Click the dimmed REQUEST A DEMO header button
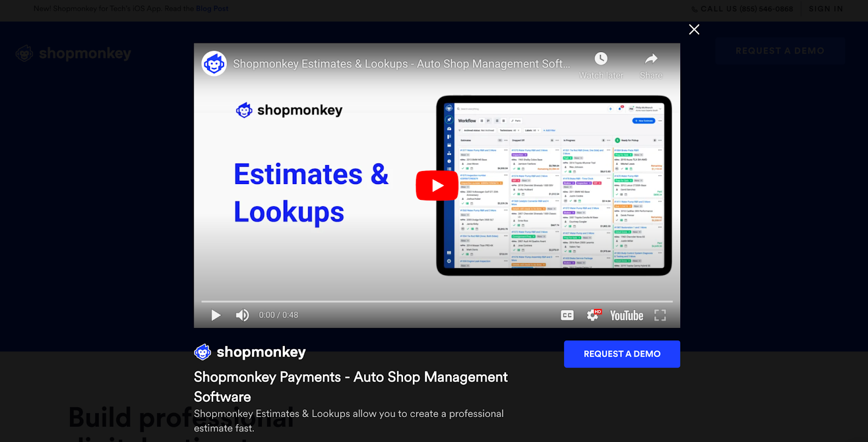Screen dimensions: 868x442 coord(780,51)
